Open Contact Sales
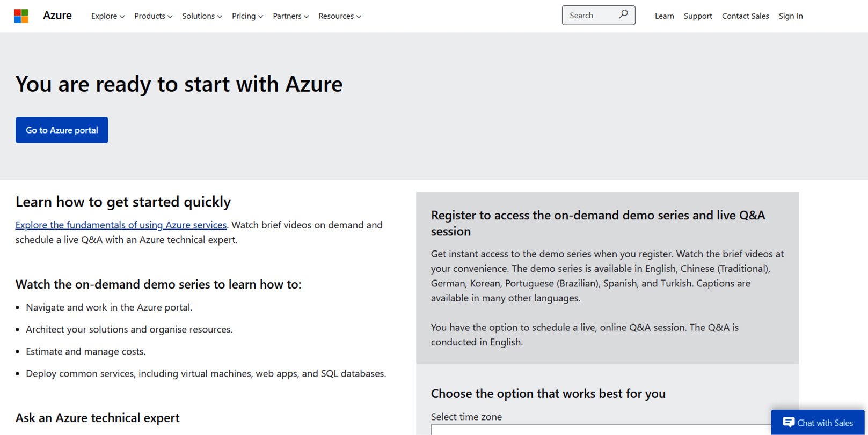This screenshot has height=435, width=868. [745, 16]
